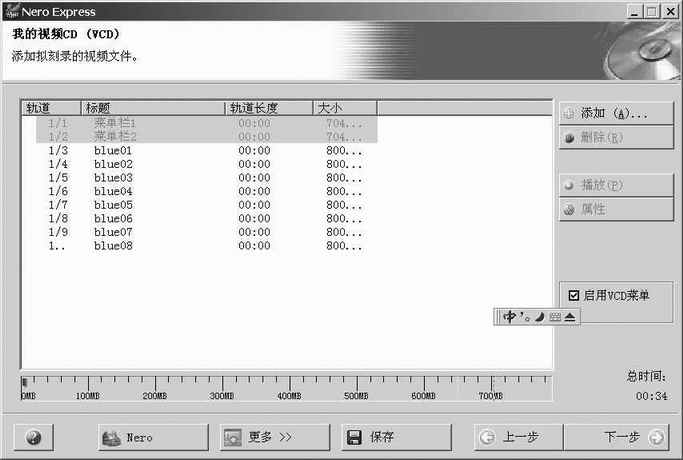
Task: Open the IME soft keyboard icon
Action: point(555,317)
